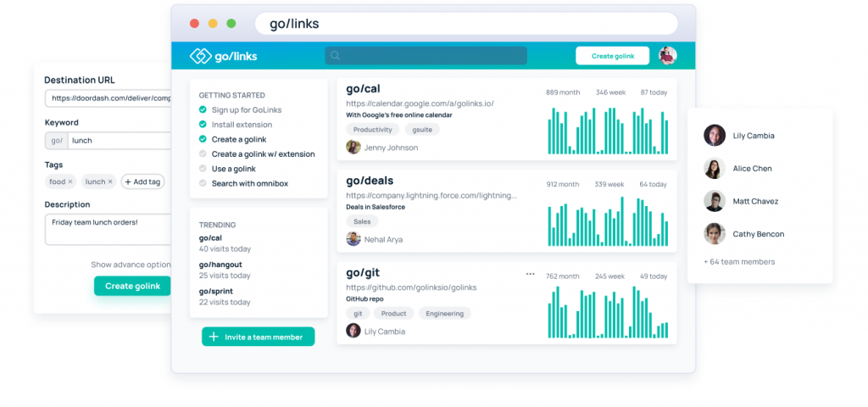Click Alice Chen's avatar in team list
868x407 pixels.
[715, 169]
